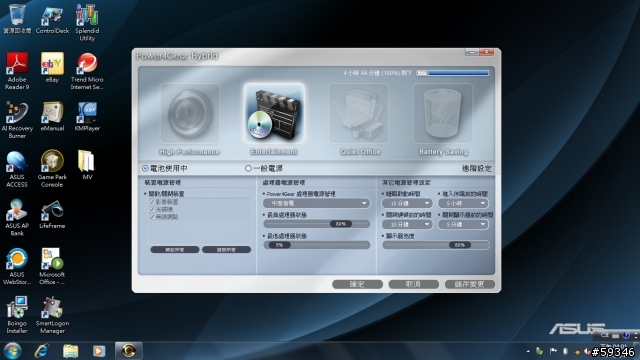
Task: Open the ASUS ACCESS shortcut
Action: (x=17, y=169)
